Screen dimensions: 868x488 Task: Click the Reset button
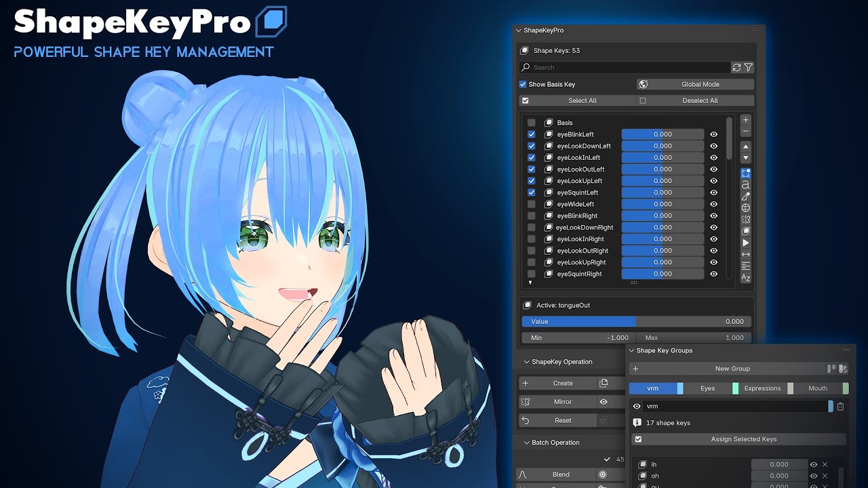[557, 420]
